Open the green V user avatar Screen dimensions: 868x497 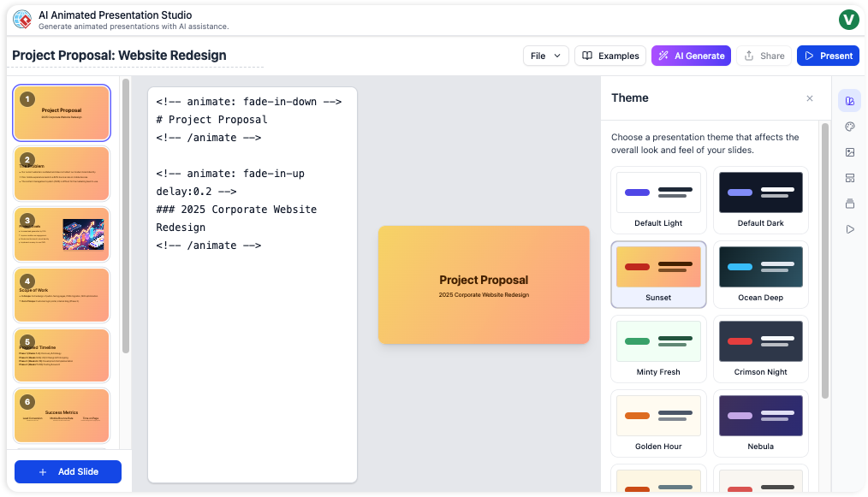point(848,19)
